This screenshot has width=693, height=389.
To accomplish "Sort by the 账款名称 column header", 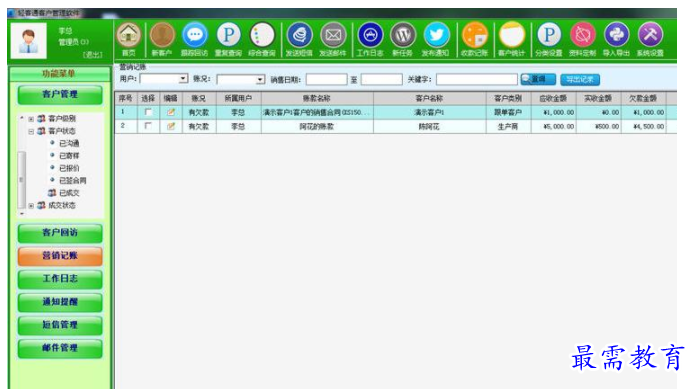I will pos(317,98).
